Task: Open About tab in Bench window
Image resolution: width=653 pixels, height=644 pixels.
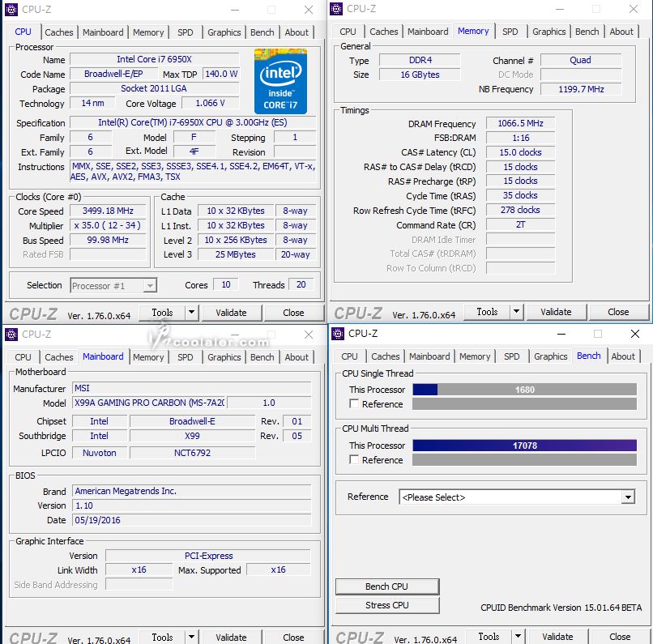Action: click(623, 356)
